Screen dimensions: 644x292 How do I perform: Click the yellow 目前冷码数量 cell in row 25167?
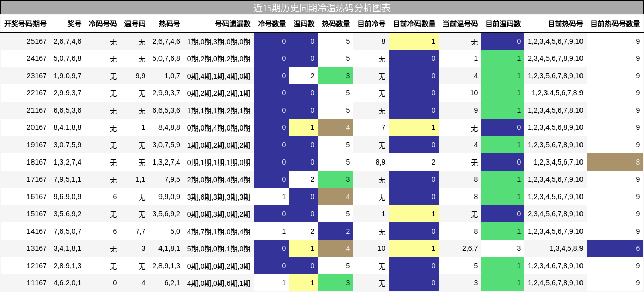(x=414, y=41)
